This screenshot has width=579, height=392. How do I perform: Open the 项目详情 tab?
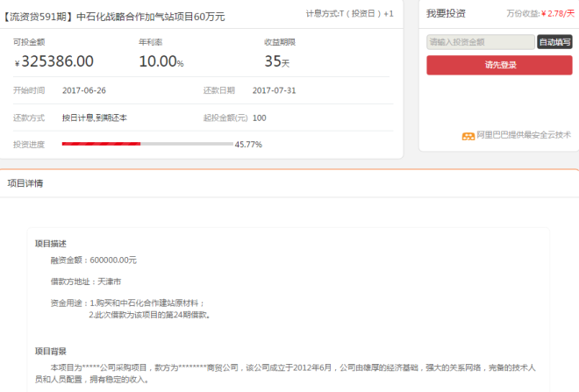pos(25,183)
